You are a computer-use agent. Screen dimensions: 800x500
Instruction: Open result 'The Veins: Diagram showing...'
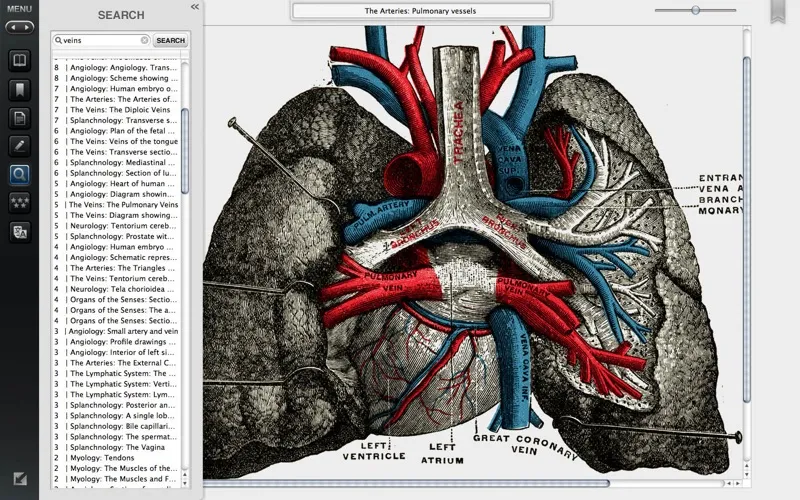tap(116, 215)
